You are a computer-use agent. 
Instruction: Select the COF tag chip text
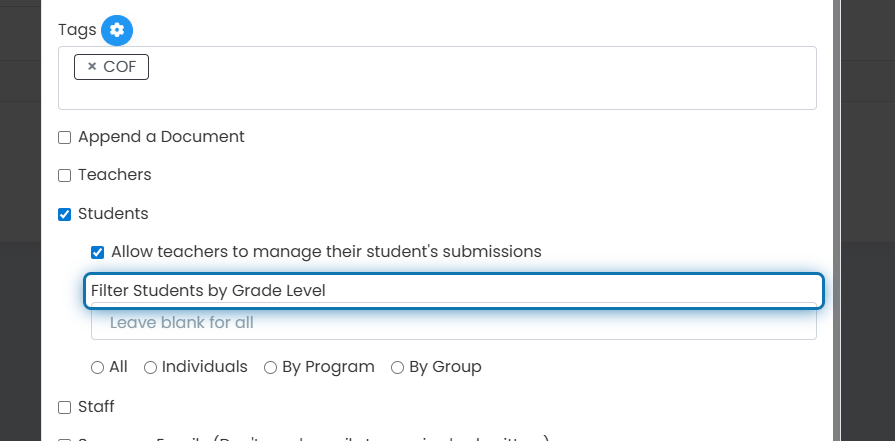[120, 67]
